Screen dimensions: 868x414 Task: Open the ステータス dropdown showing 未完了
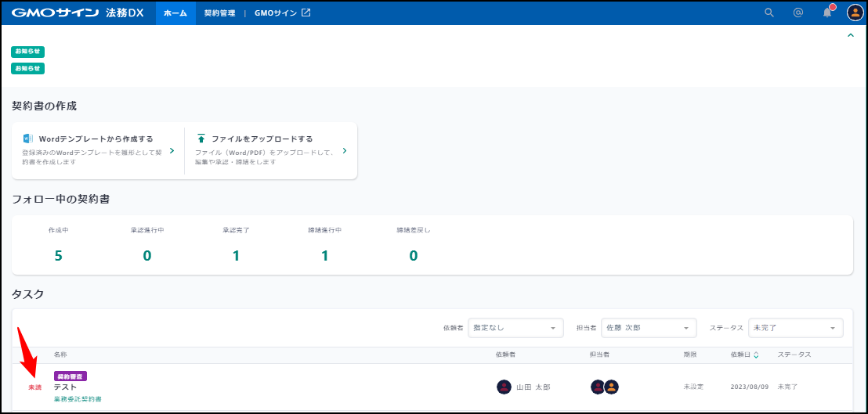tap(795, 328)
